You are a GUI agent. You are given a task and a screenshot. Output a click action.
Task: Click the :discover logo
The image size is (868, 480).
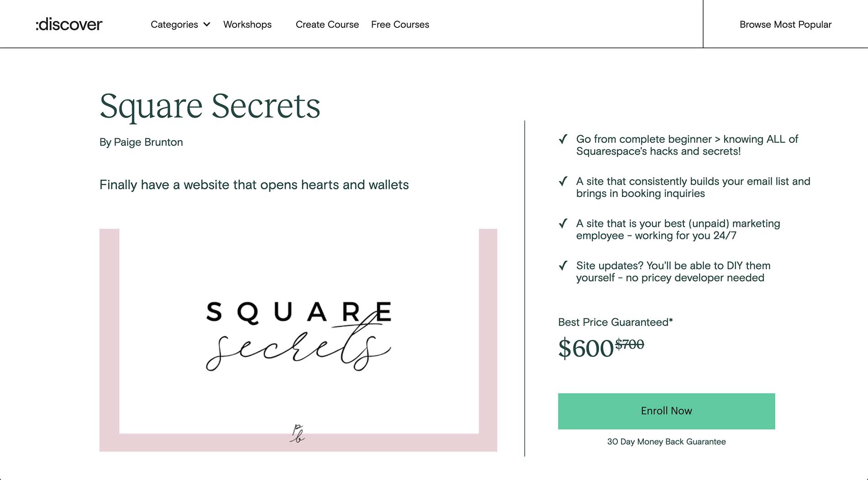pos(69,24)
